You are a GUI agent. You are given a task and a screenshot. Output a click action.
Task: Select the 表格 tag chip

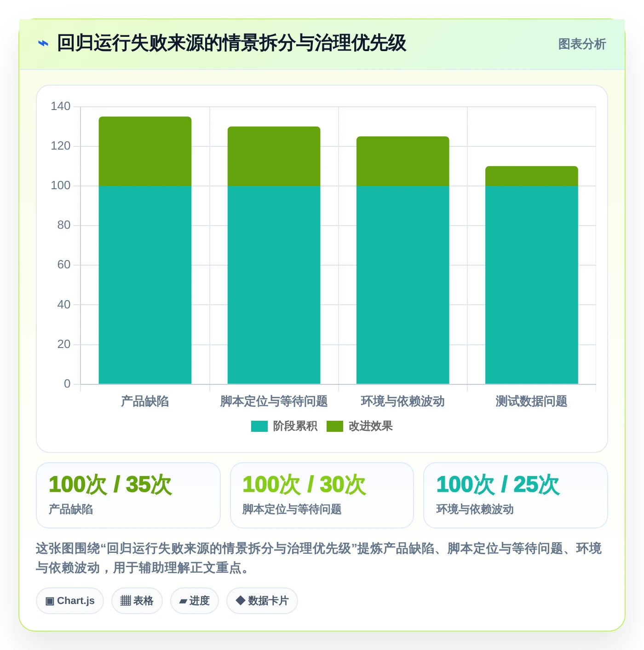click(137, 601)
